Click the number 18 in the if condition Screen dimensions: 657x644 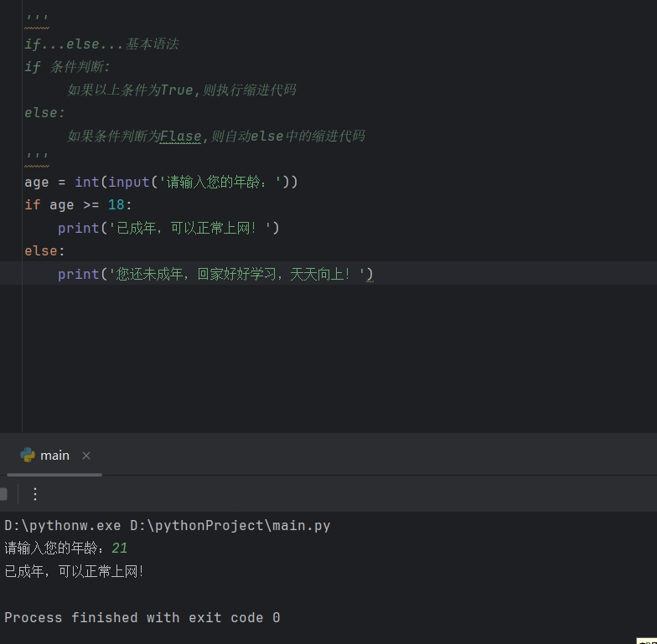pos(116,204)
